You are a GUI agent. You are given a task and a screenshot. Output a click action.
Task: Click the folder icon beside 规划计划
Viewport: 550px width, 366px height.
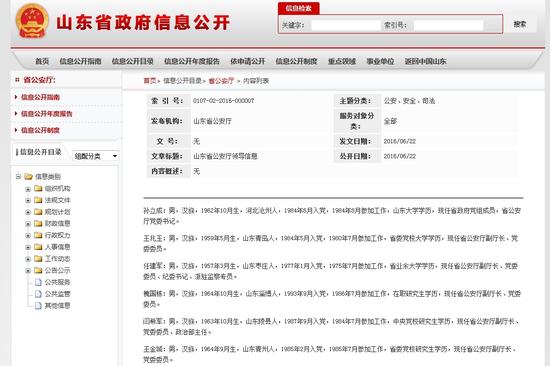(38, 212)
